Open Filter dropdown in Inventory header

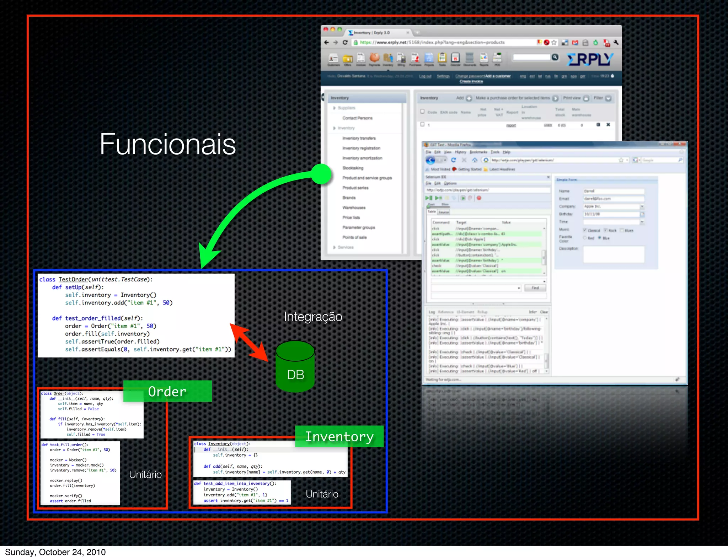(x=608, y=98)
